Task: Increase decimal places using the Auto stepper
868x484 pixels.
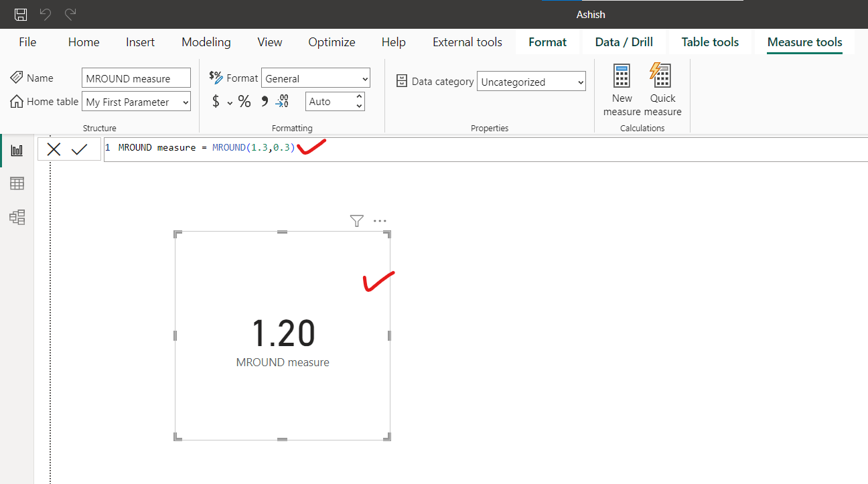Action: click(358, 97)
